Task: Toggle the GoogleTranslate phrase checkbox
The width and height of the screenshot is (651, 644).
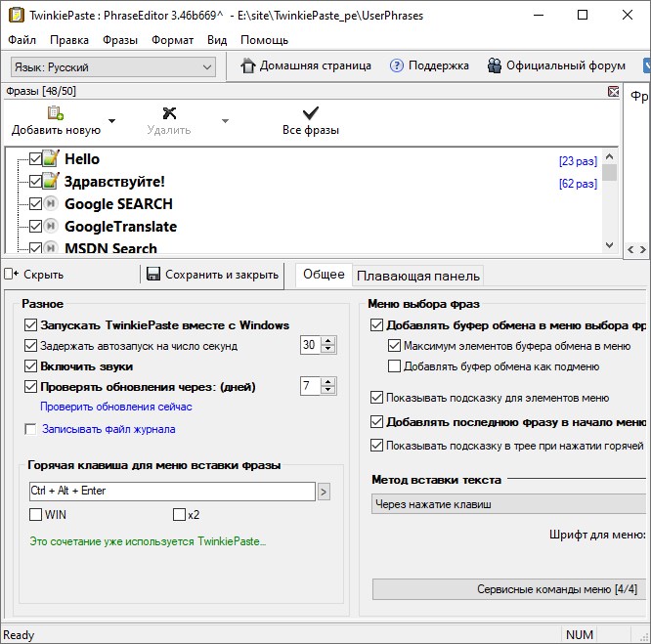Action: click(36, 226)
